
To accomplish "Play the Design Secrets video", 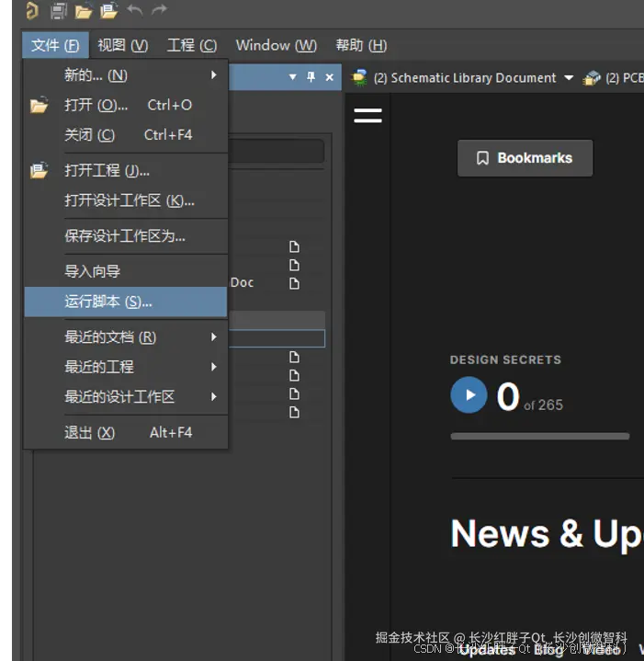I will tap(469, 395).
